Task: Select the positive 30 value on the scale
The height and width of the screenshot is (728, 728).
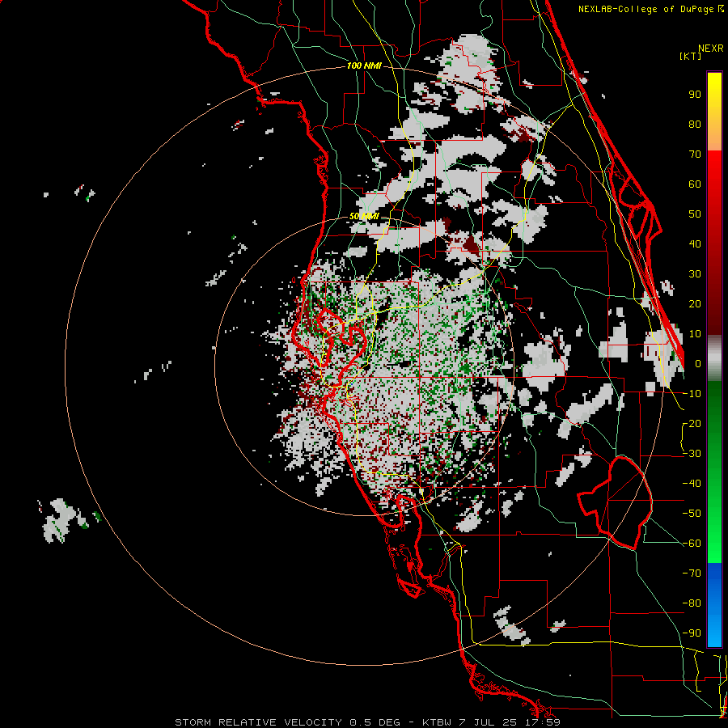Action: (x=695, y=274)
